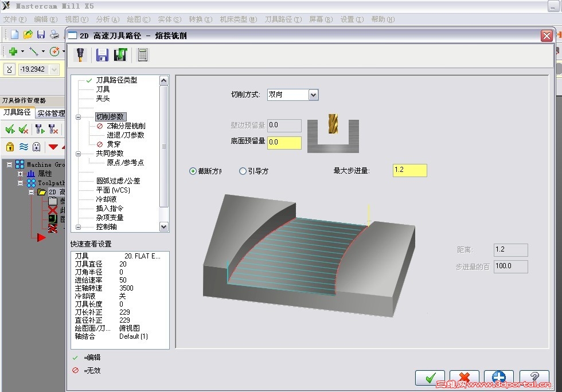
Task: Collapse the 切削参数 tree node
Action: point(78,117)
